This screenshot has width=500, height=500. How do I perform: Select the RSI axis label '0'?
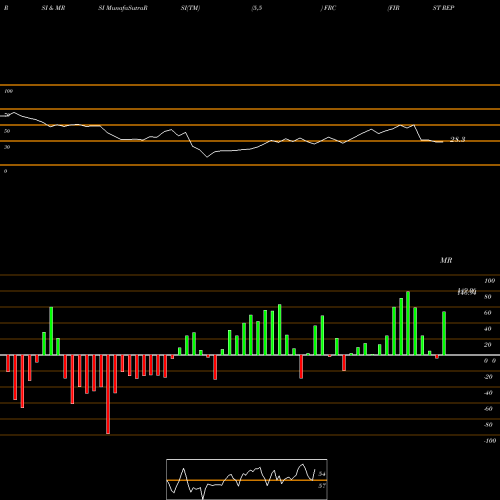[5, 171]
